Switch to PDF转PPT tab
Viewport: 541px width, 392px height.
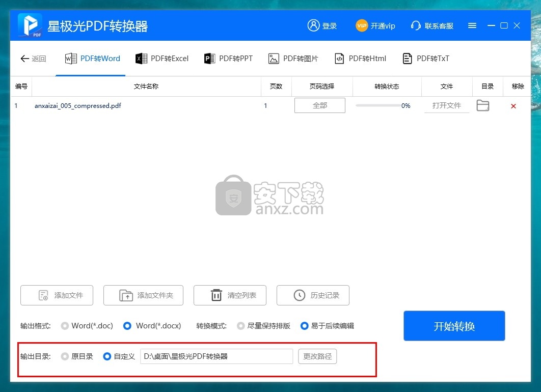click(228, 59)
